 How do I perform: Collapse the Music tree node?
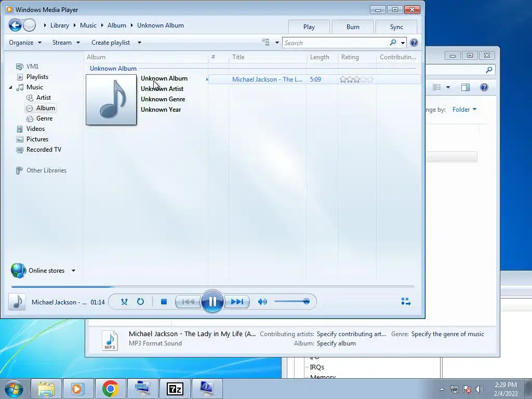pos(10,87)
